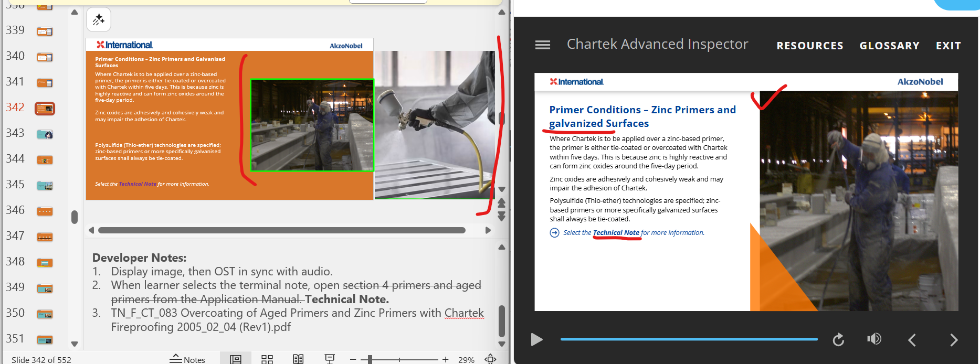Click the EXIT button
Screen dimensions: 980x364
click(948, 46)
